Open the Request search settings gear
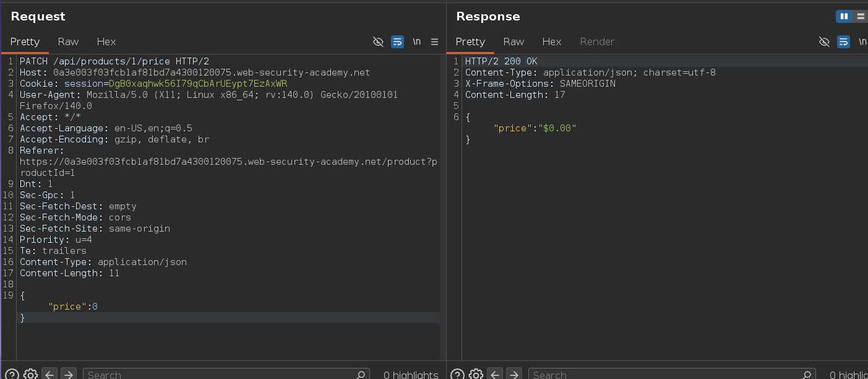This screenshot has width=868, height=379. click(x=30, y=375)
